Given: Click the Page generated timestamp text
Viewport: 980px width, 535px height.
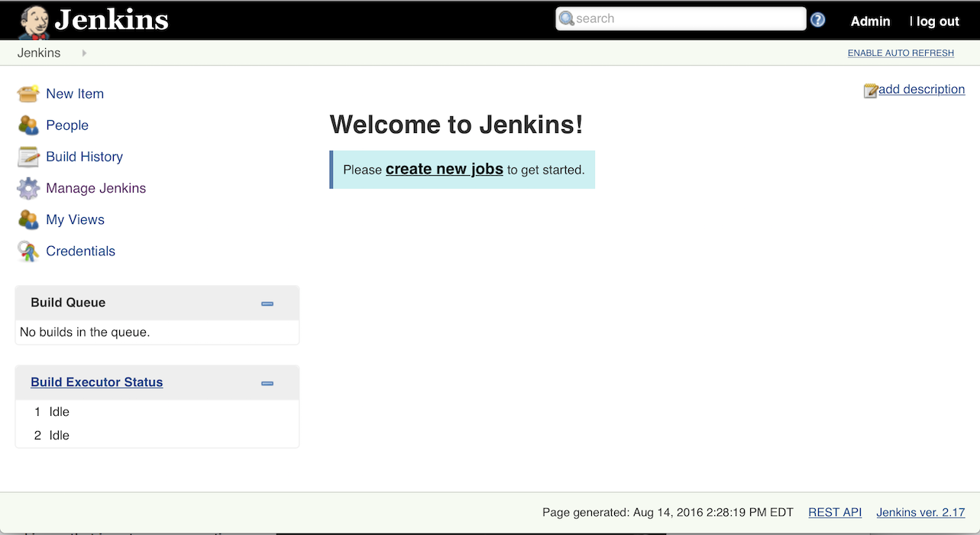Looking at the screenshot, I should point(668,512).
